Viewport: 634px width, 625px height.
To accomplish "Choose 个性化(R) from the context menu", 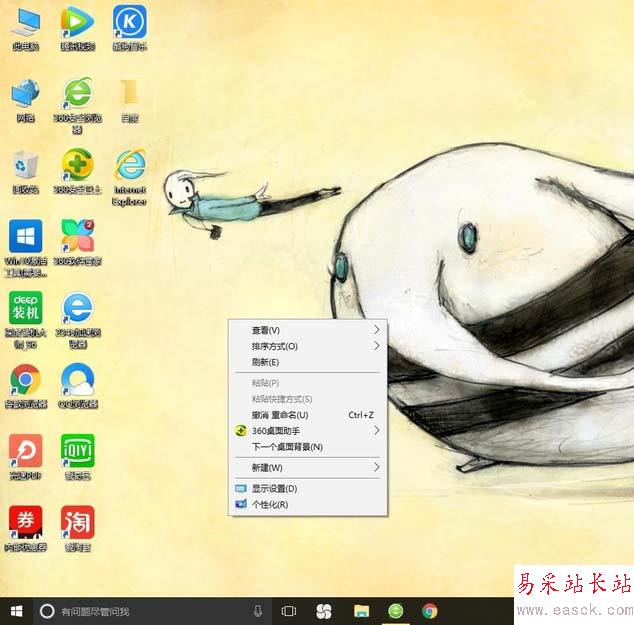I will 270,504.
